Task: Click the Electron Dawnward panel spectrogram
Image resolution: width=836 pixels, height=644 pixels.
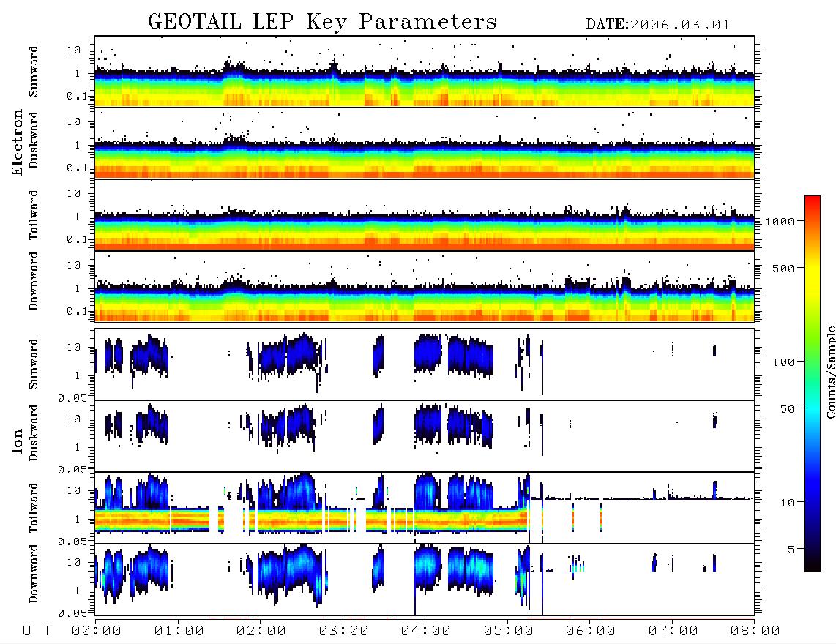Action: [x=425, y=287]
